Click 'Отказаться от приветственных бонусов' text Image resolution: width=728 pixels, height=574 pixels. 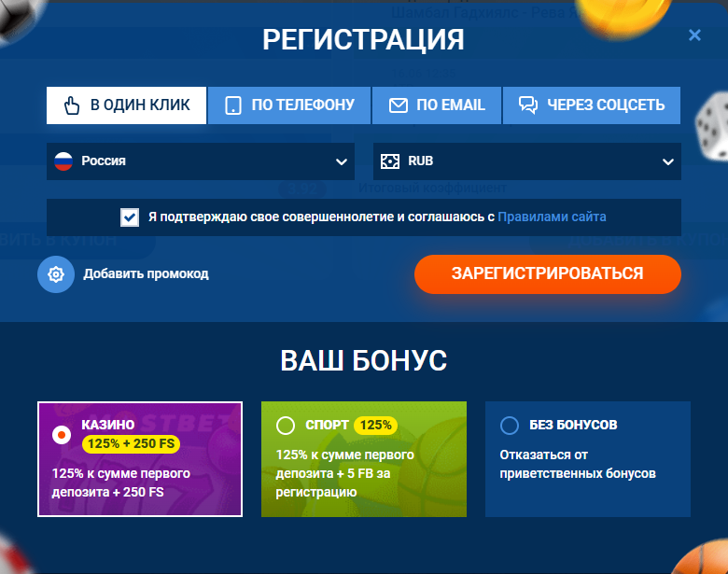tap(578, 464)
